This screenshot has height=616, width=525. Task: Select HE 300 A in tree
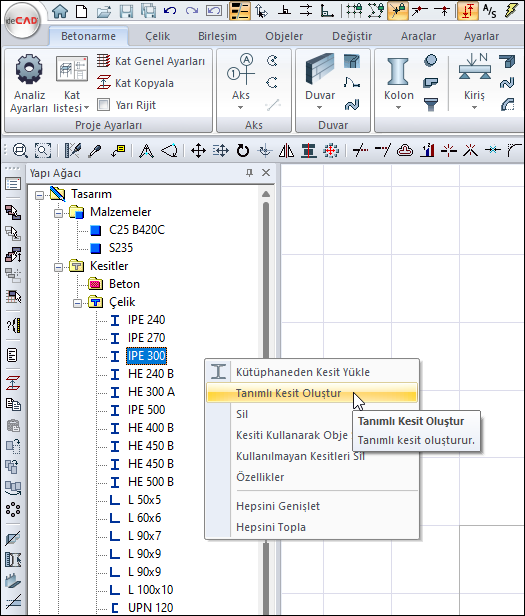click(151, 392)
